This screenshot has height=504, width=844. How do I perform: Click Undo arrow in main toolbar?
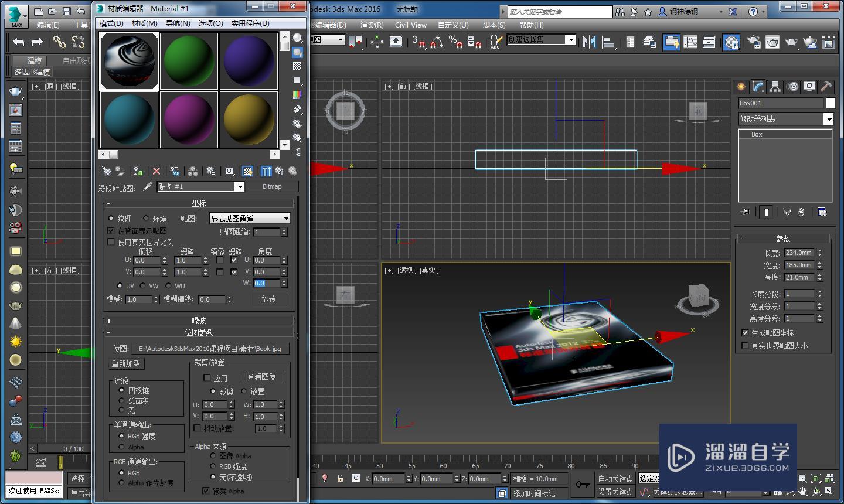pos(19,42)
